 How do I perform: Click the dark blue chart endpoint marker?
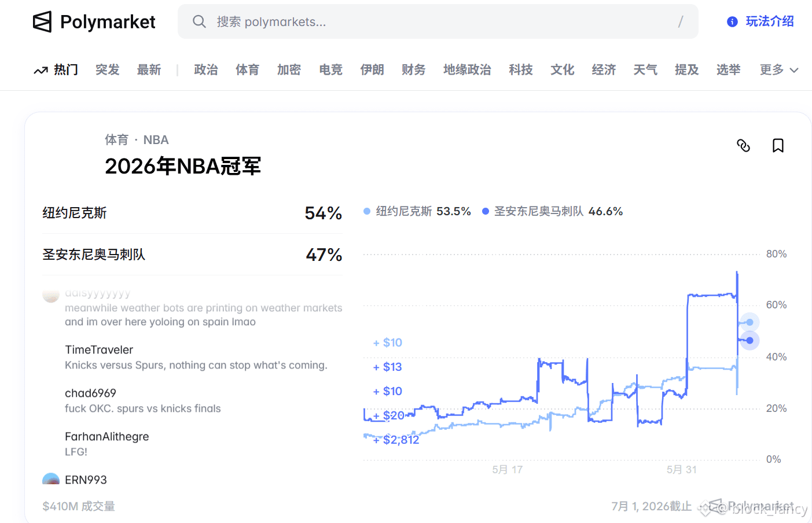point(749,340)
